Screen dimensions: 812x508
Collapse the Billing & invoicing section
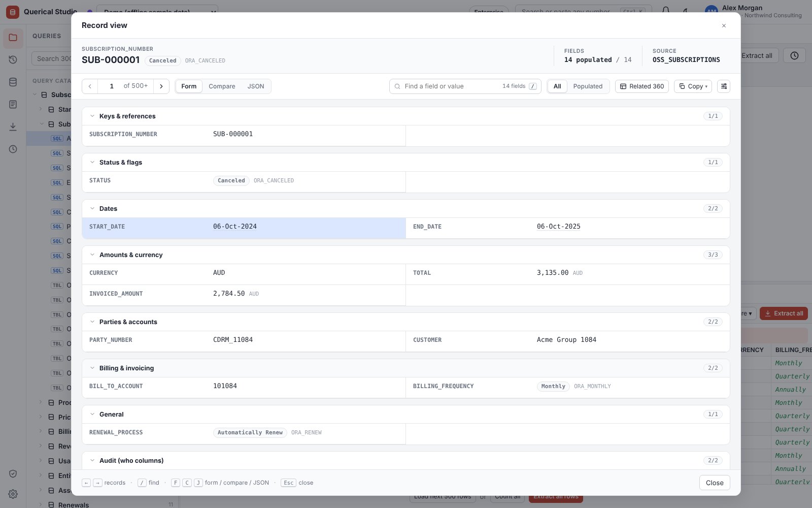(x=92, y=368)
